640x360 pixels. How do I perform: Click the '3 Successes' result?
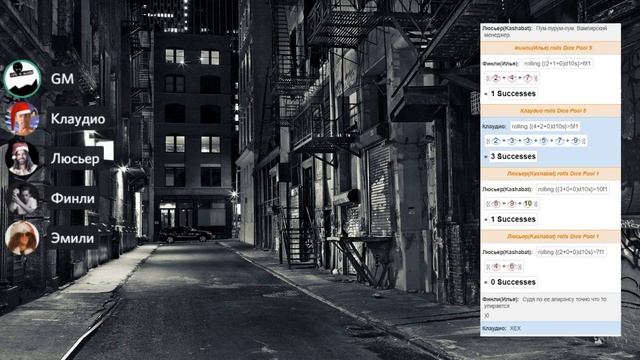coord(513,156)
